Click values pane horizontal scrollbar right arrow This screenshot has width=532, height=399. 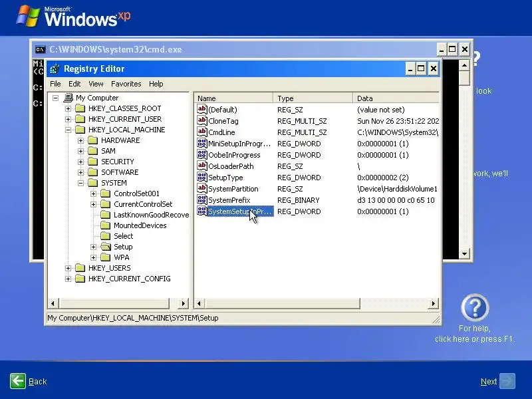tap(434, 303)
